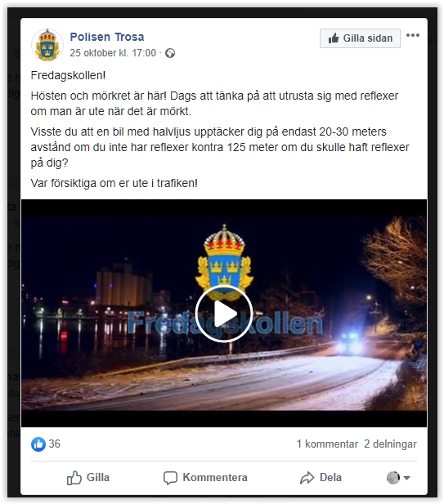Click the Kommentera speech bubble button

(x=205, y=478)
